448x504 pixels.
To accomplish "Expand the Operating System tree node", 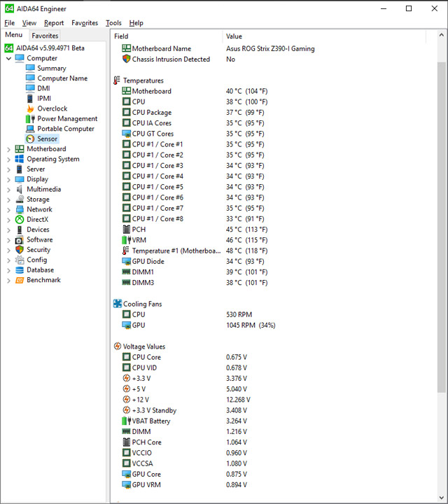I will pyautogui.click(x=8, y=160).
